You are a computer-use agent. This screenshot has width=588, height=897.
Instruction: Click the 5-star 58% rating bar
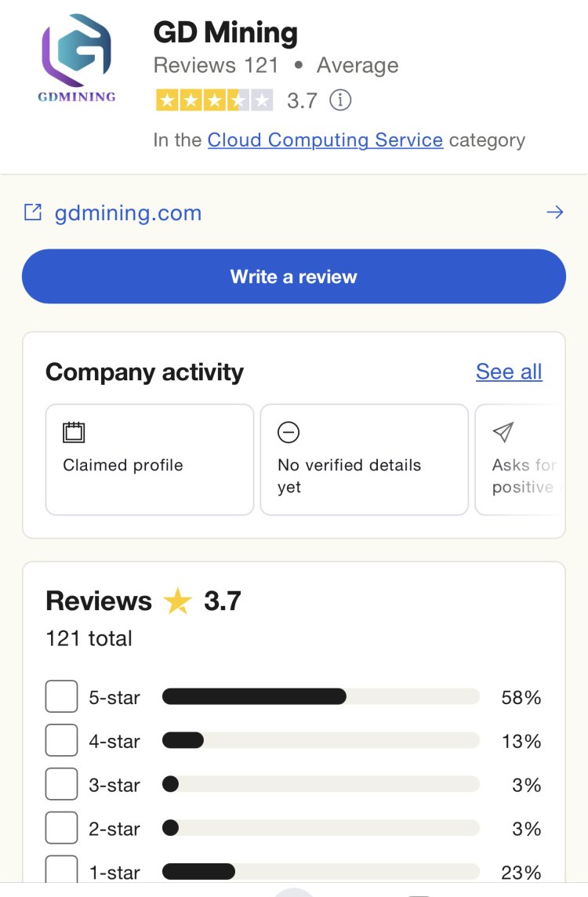tap(320, 697)
